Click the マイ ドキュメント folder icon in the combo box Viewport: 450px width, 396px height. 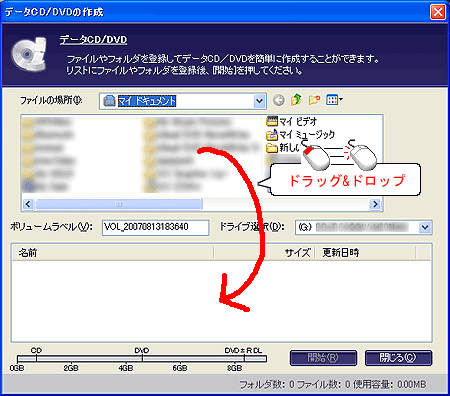click(109, 101)
